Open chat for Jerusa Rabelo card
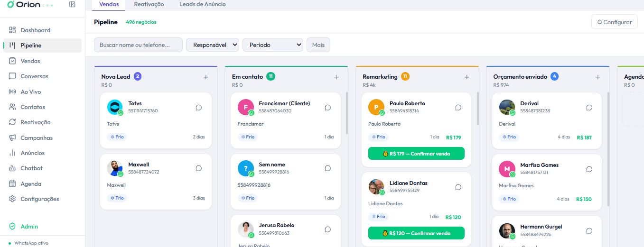Viewport: 644px width, 247px height. coord(327,229)
